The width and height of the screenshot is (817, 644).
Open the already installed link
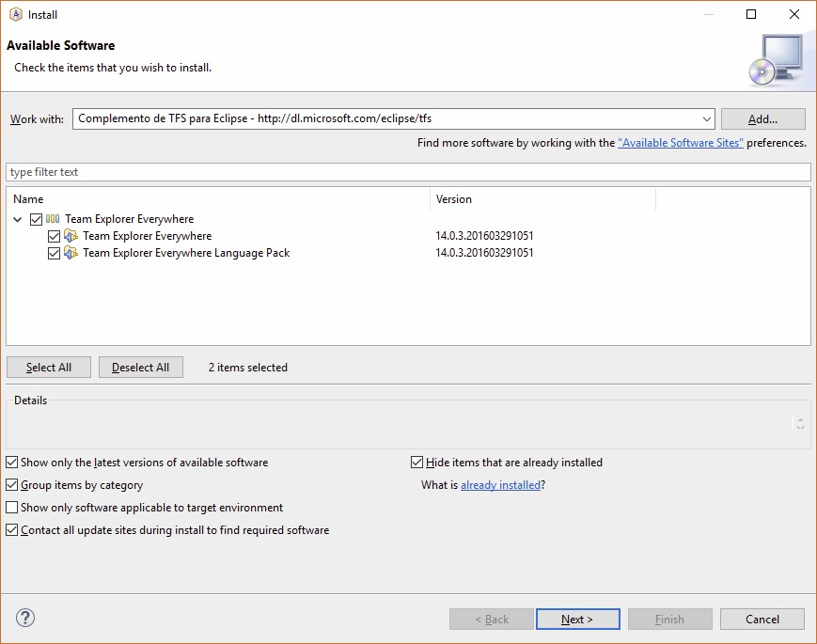point(500,485)
